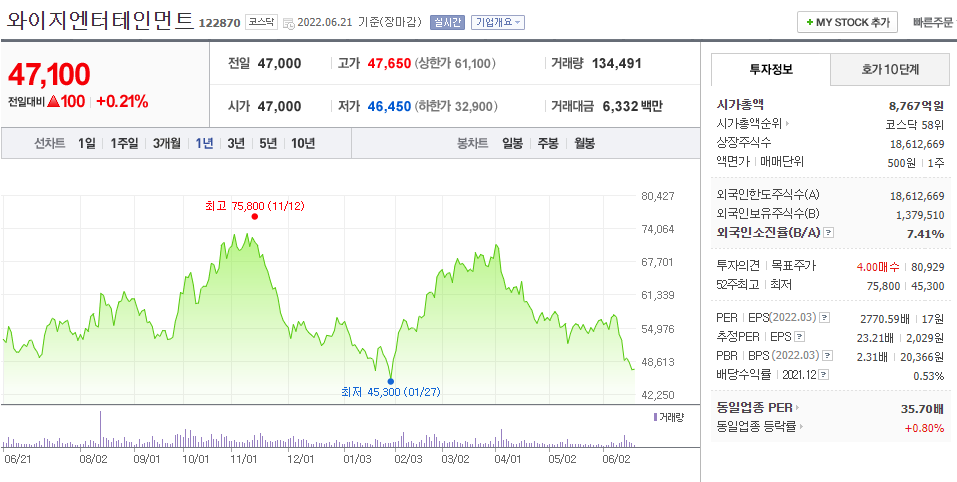Click 외국인보유주식수 value 1,379,510
The image size is (957, 482).
tap(920, 215)
